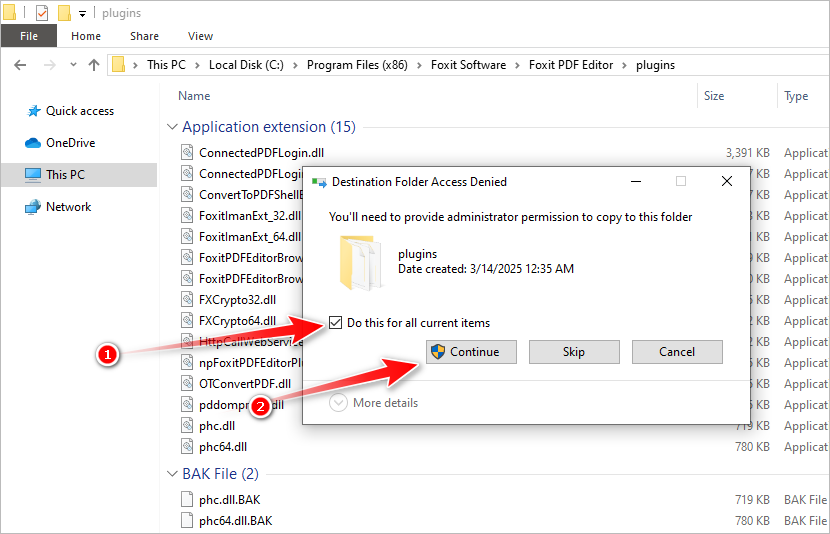Click the plugins folder icon in dialog
Image resolution: width=830 pixels, height=534 pixels.
click(x=358, y=263)
